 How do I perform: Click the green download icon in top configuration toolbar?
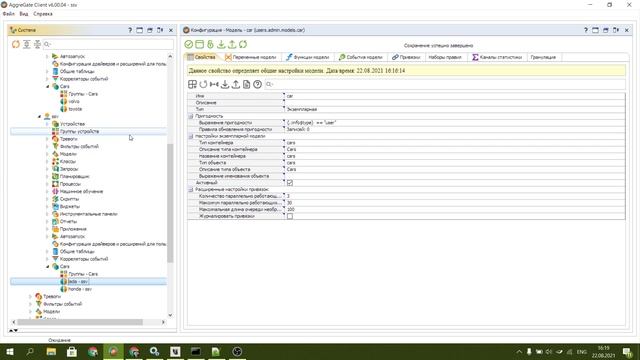pos(221,44)
